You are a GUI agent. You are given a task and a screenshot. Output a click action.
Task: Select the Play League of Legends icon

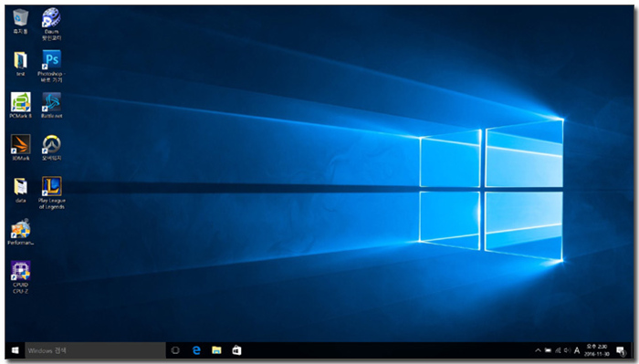[x=51, y=192]
